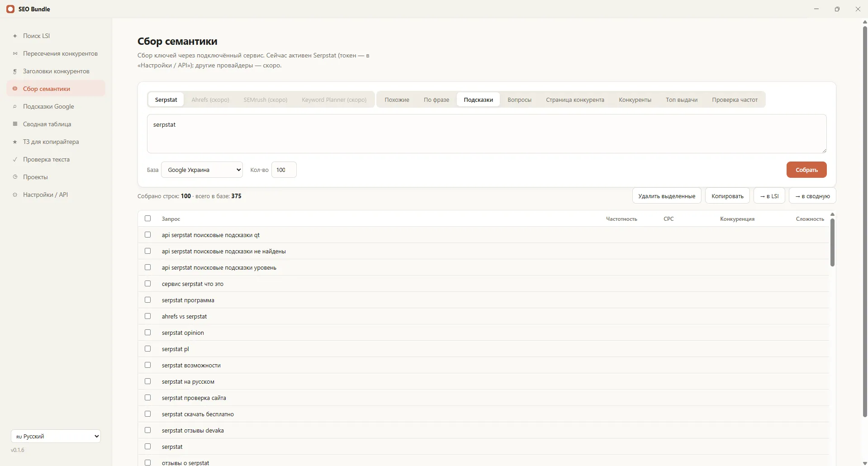Click the Удалить выделенные button

tap(667, 196)
